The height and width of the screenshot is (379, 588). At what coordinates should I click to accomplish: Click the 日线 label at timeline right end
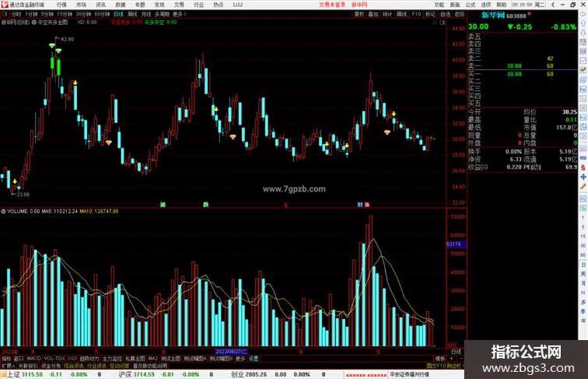tap(456, 352)
